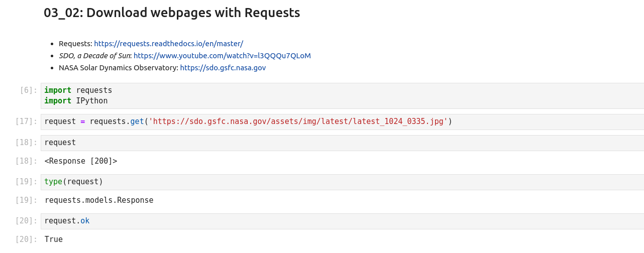
Task: Click the [6] input prompt label
Action: 28,90
